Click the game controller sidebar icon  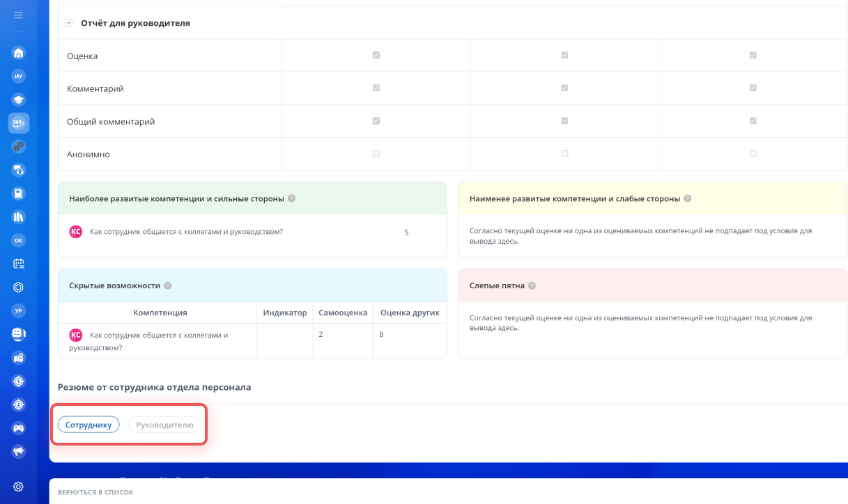point(19,428)
